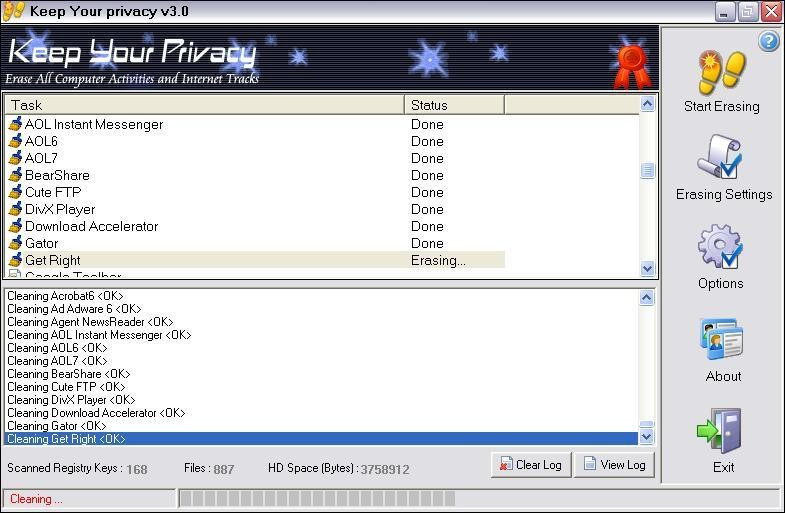Viewport: 785px width, 513px height.
Task: Click the footprints icon in title bar
Action: click(x=13, y=11)
